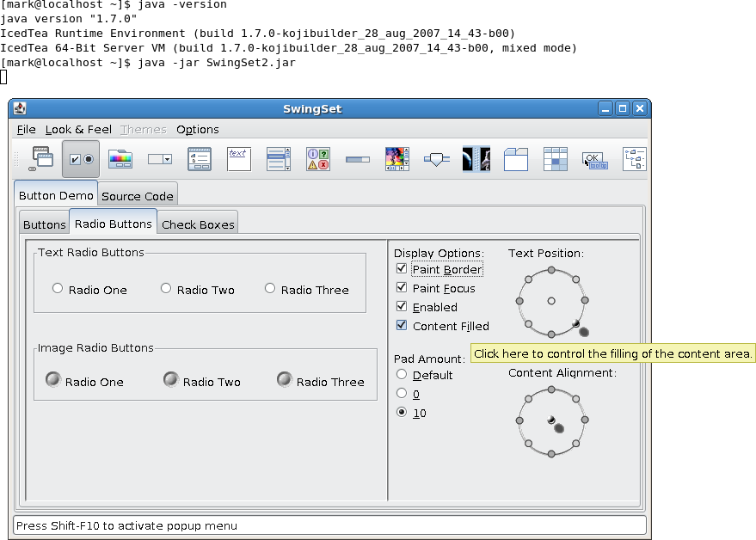Select the Radio Buttons sub-tab
Screen dimensions: 756x540
tap(114, 224)
